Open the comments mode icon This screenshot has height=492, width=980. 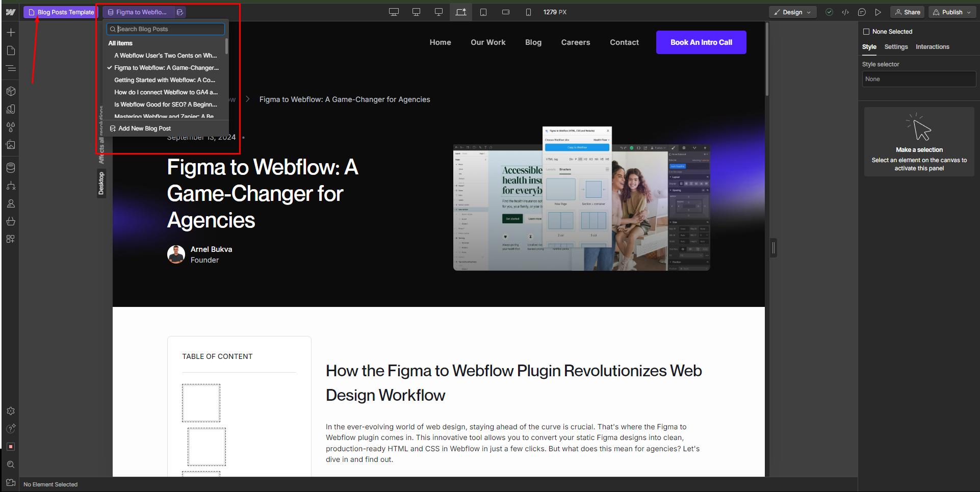(x=862, y=12)
